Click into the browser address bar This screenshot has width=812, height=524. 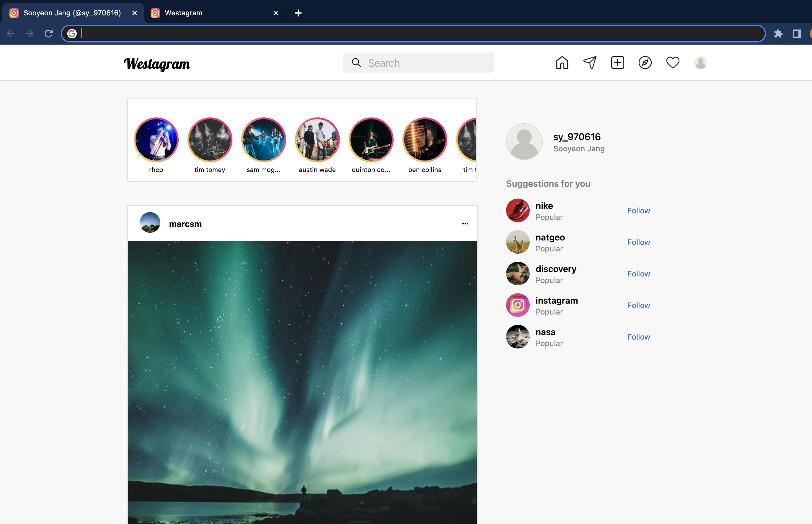413,33
